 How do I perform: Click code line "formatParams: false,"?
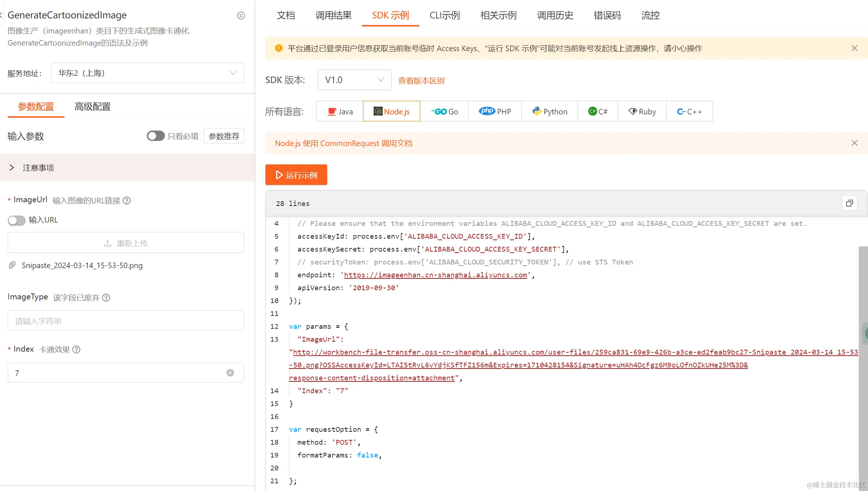coord(339,455)
